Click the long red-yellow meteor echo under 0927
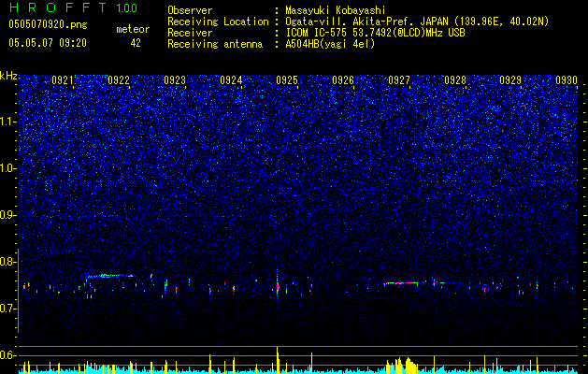The width and height of the screenshot is (588, 374). 401,283
